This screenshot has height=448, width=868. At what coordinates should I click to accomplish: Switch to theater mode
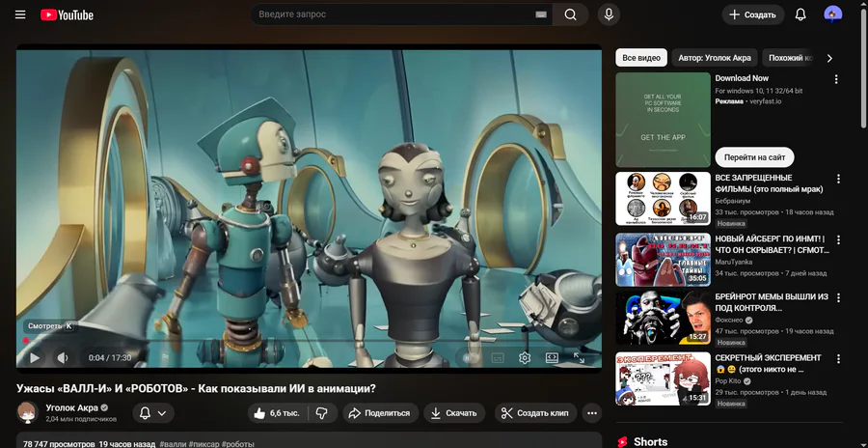click(552, 358)
